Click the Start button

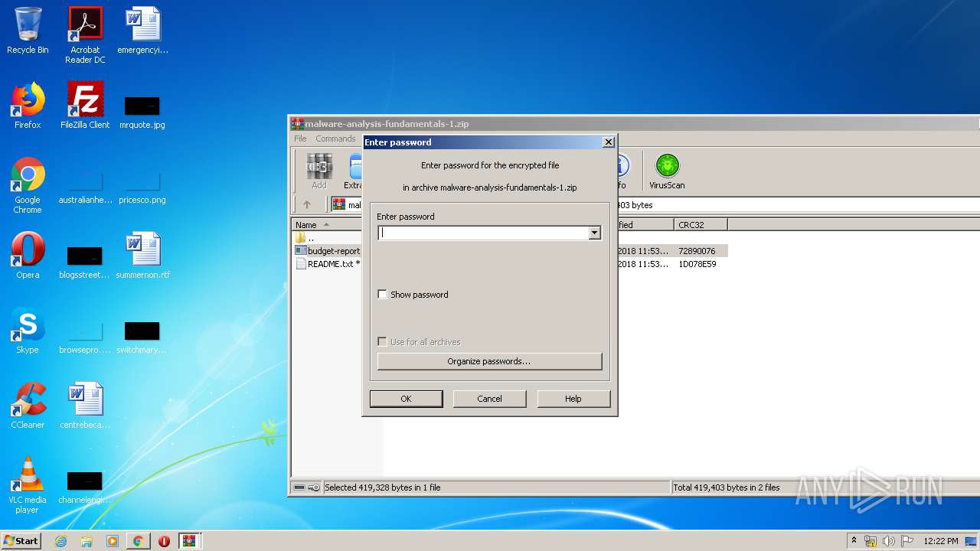click(21, 541)
